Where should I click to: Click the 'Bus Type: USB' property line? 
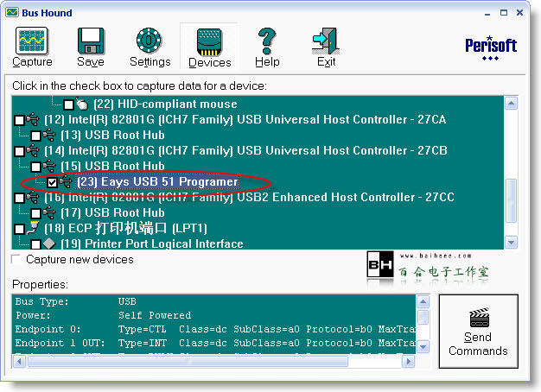pos(76,301)
